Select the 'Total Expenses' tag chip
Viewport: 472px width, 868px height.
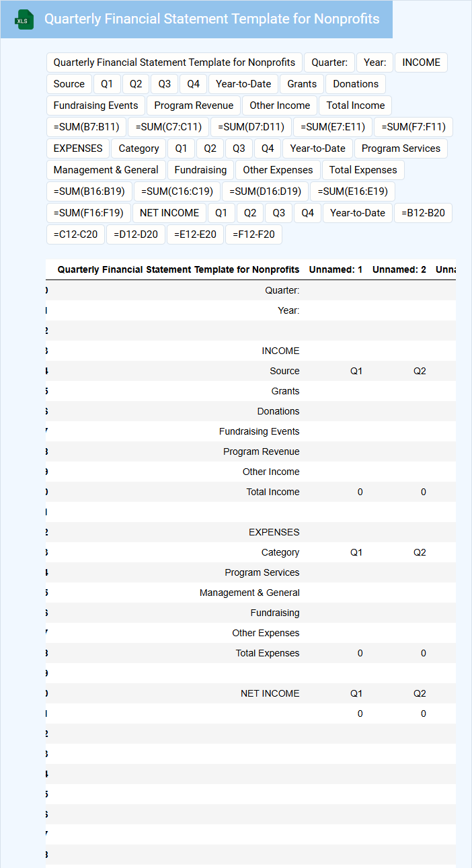pos(363,170)
